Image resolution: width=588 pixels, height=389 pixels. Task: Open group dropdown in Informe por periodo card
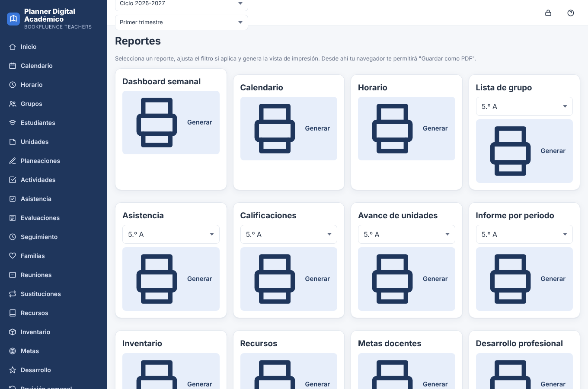(524, 234)
